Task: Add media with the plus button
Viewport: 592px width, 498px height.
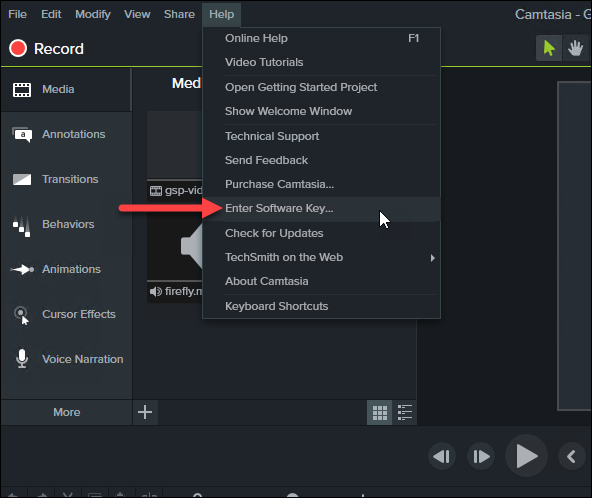Action: 145,412
